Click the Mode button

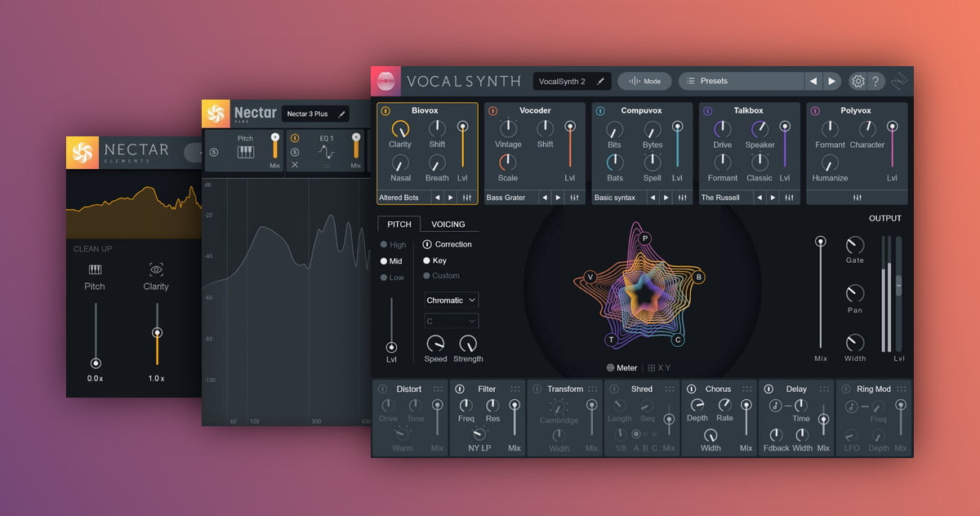644,82
